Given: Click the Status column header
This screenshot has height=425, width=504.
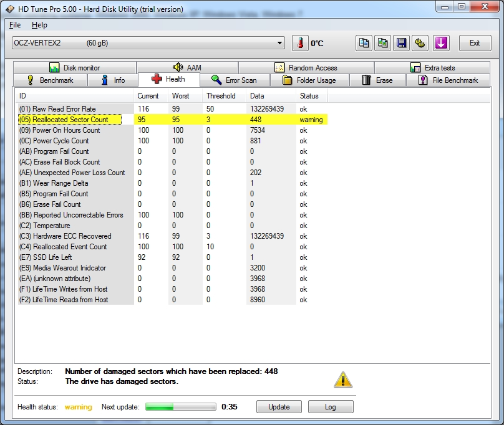Looking at the screenshot, I should click(x=311, y=96).
